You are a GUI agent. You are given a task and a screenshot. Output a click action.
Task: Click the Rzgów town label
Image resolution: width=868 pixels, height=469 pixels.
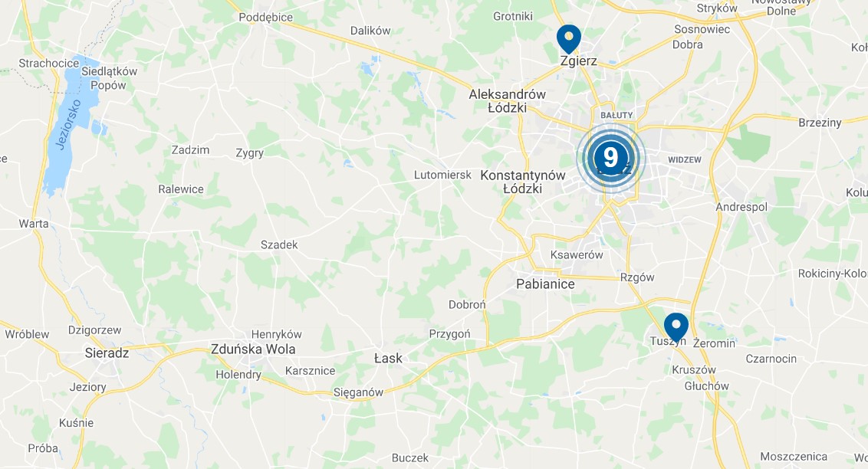637,277
